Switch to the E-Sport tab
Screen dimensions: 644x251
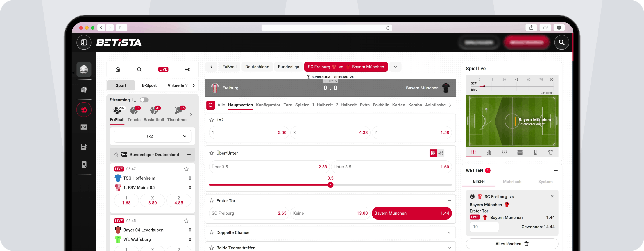tap(149, 85)
